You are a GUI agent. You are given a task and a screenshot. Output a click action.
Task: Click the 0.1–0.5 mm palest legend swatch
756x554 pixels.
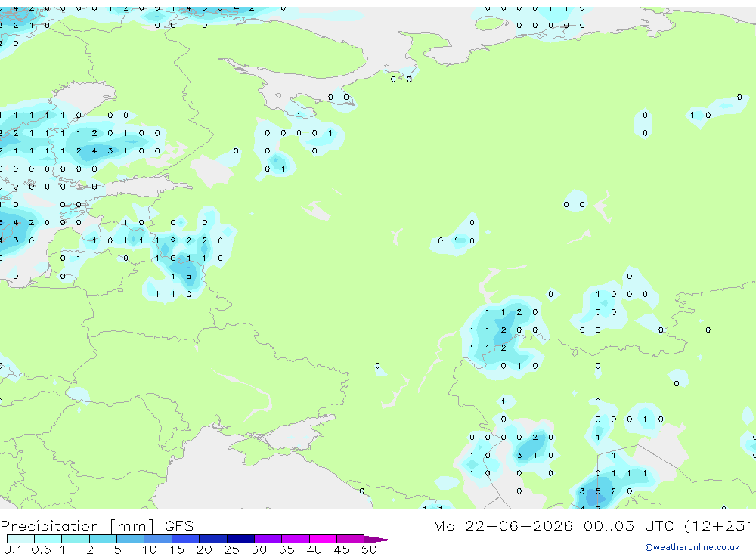click(x=20, y=539)
